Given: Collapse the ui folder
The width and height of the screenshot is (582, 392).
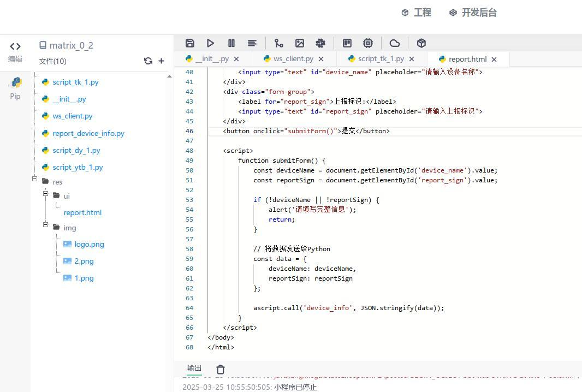Looking at the screenshot, I should pos(46,193).
